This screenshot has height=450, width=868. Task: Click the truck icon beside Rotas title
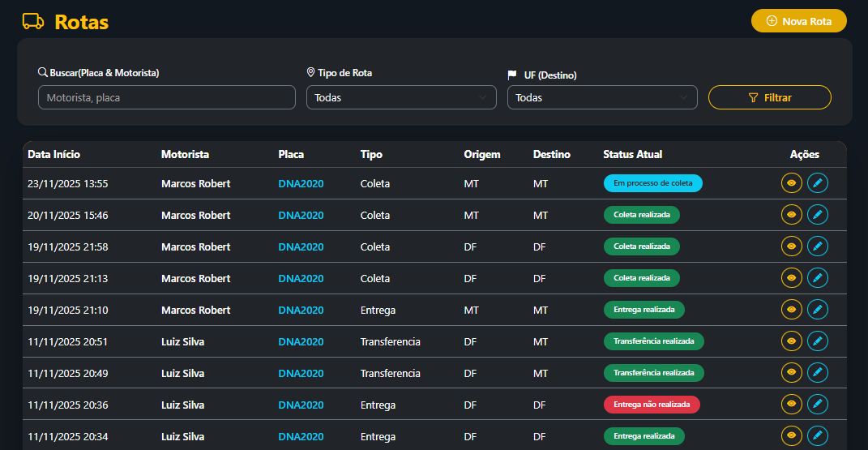33,22
